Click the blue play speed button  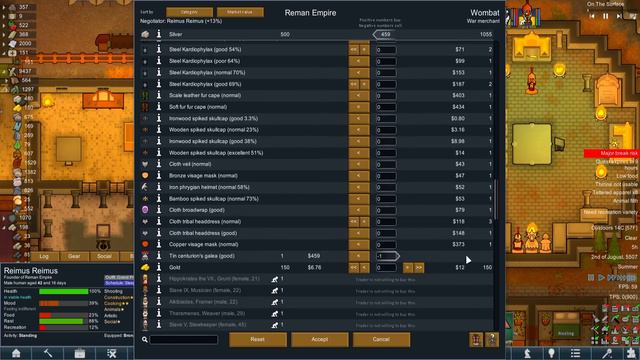[601, 278]
